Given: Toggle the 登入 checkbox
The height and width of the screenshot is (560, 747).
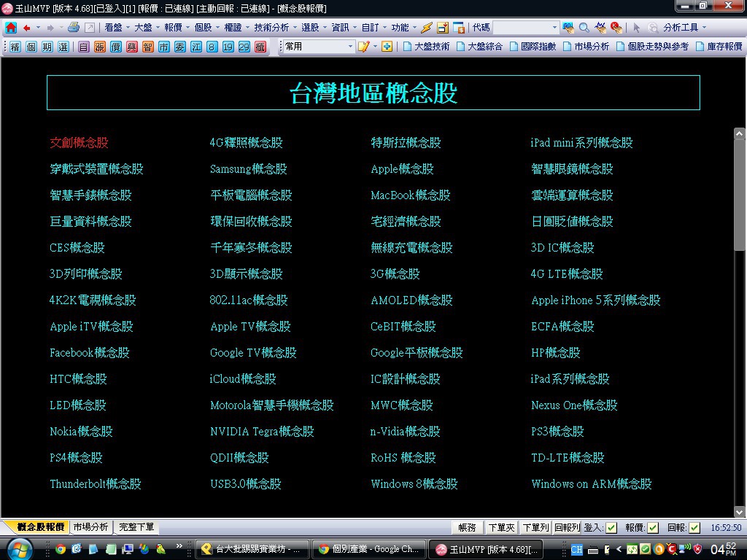Looking at the screenshot, I should point(611,528).
